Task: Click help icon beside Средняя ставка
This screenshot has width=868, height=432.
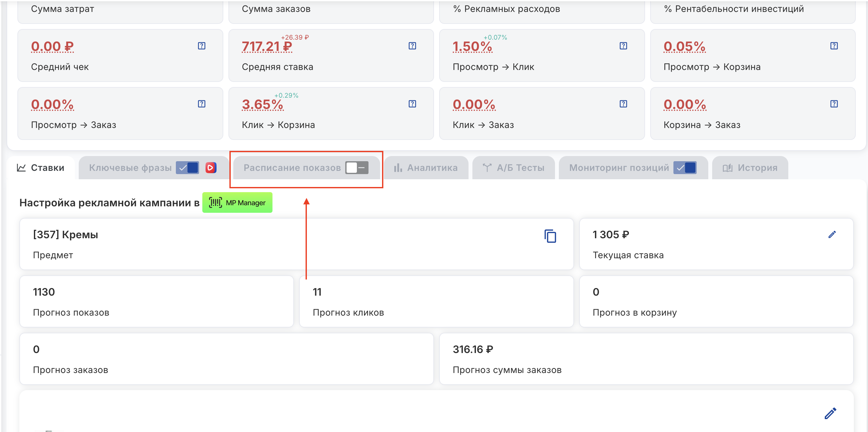Action: [x=412, y=46]
